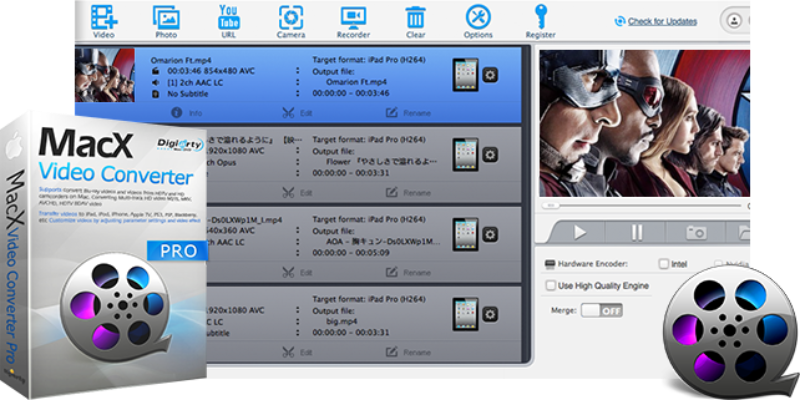Expand video track selector for Omarion Ft.mp4

[298, 71]
